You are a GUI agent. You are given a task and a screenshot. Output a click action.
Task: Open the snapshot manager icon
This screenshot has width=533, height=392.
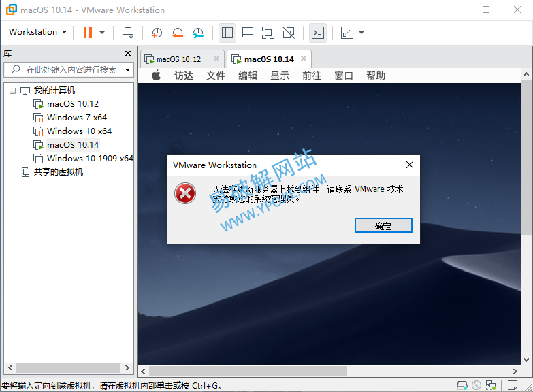[198, 33]
